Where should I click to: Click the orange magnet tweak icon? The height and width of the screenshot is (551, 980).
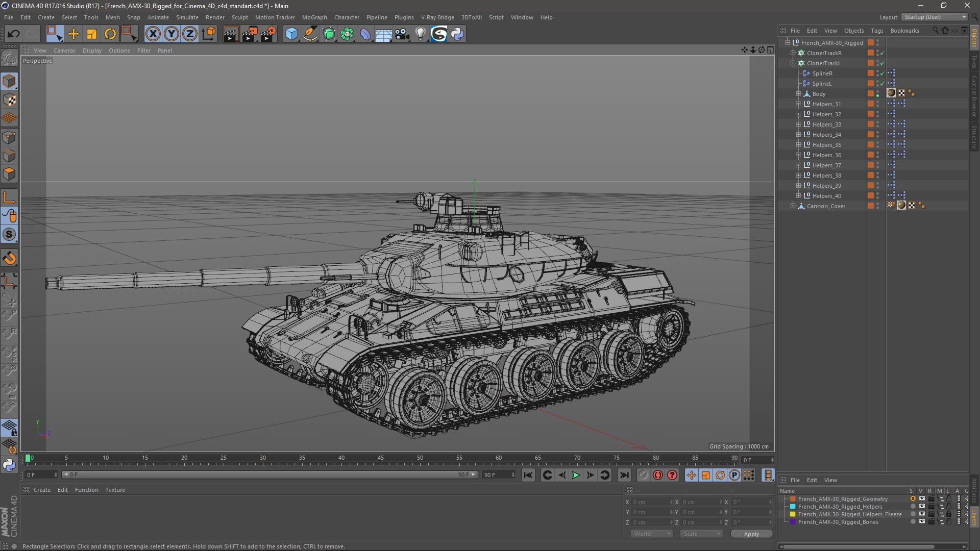(x=9, y=258)
